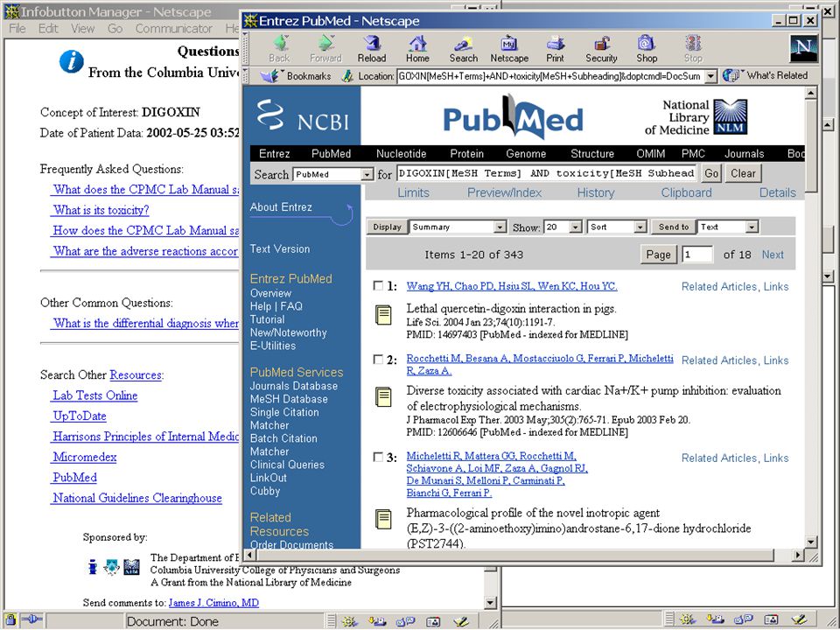
Task: Open the Display format dropdown showing Summary
Action: tap(457, 227)
